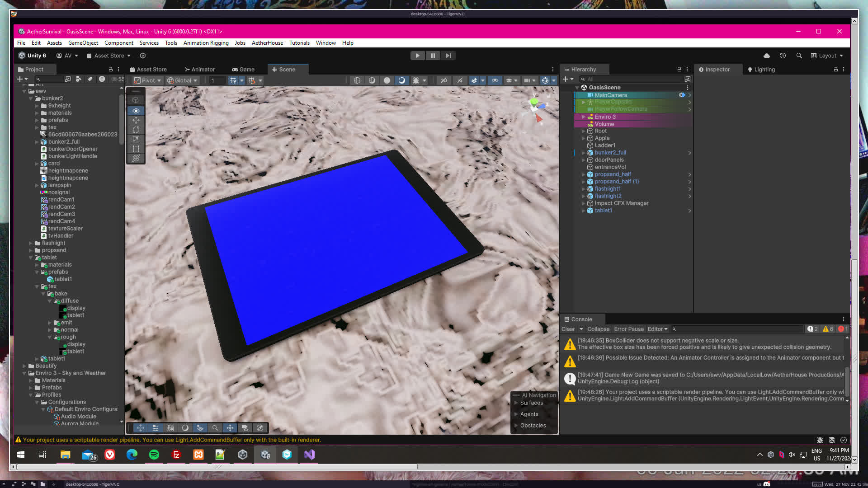Switch to the Game tab

(x=243, y=70)
